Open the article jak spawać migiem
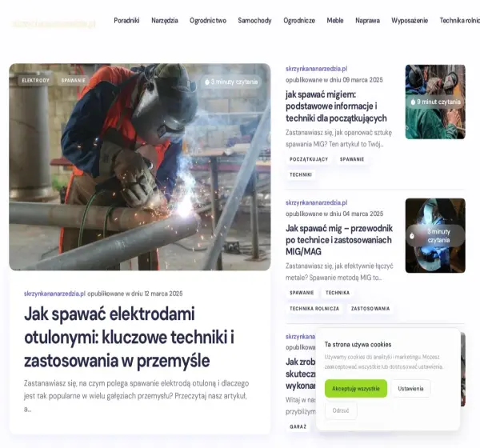The image size is (480, 448). point(336,106)
